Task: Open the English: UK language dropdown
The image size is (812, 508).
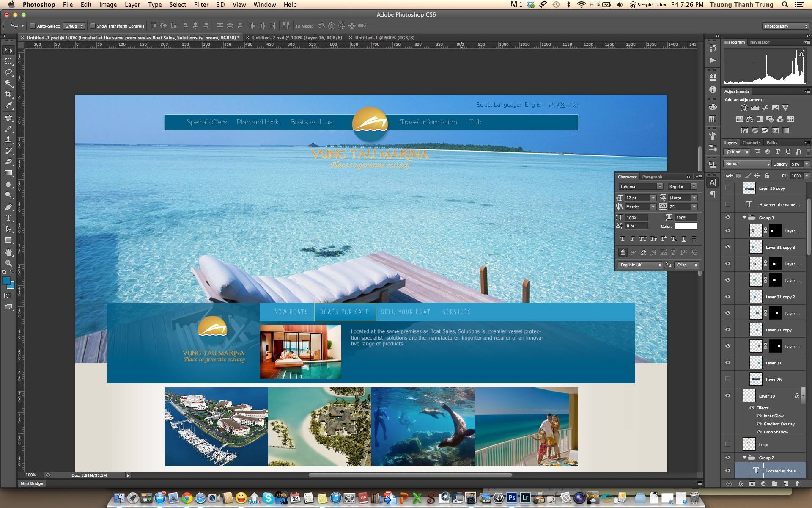Action: point(640,265)
